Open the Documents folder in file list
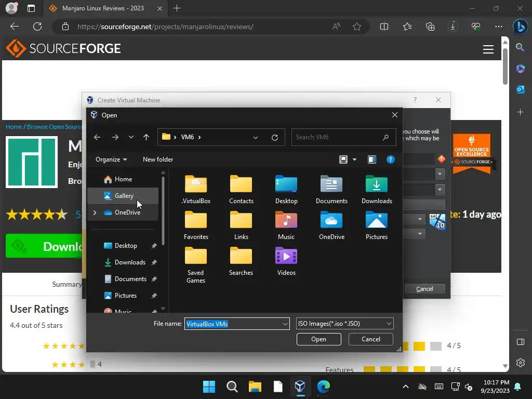This screenshot has width=532, height=399. coord(331,189)
